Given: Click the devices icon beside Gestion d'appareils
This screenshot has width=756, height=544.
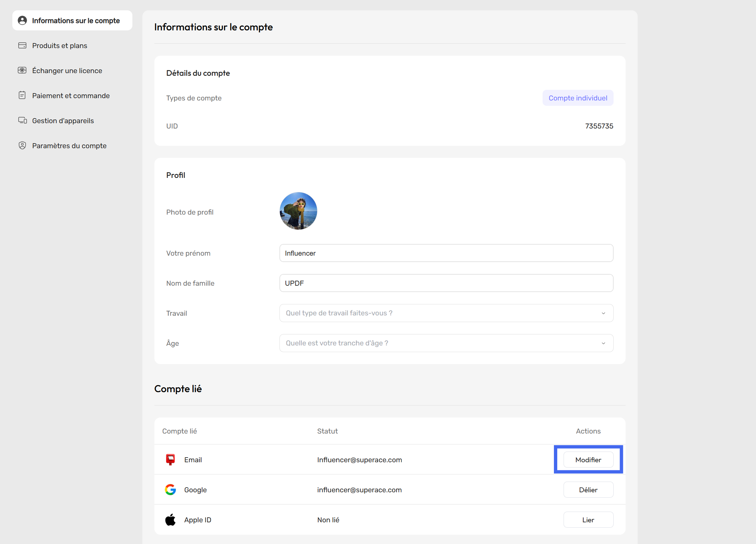Looking at the screenshot, I should (x=22, y=120).
